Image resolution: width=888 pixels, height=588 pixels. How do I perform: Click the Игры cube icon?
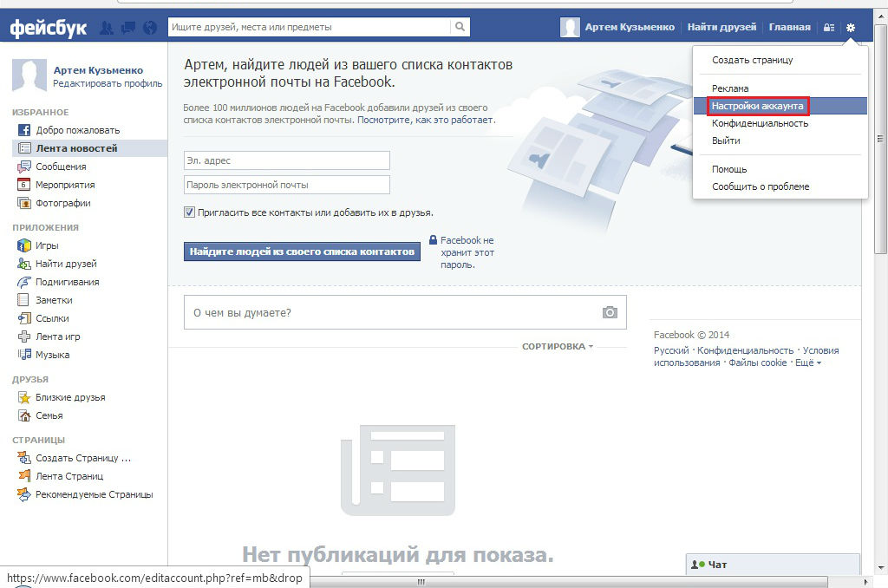23,245
